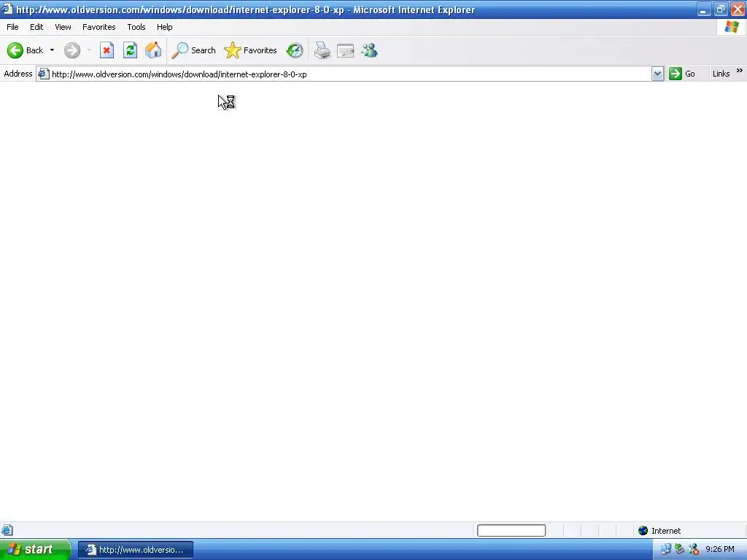Open the File menu
The image size is (747, 560).
pos(12,27)
